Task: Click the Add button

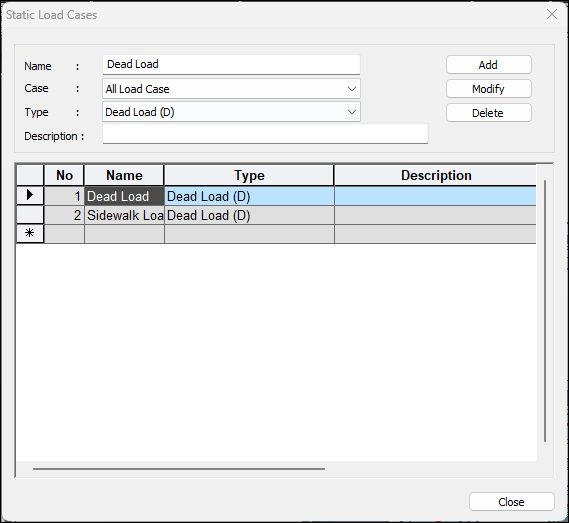Action: (x=488, y=65)
